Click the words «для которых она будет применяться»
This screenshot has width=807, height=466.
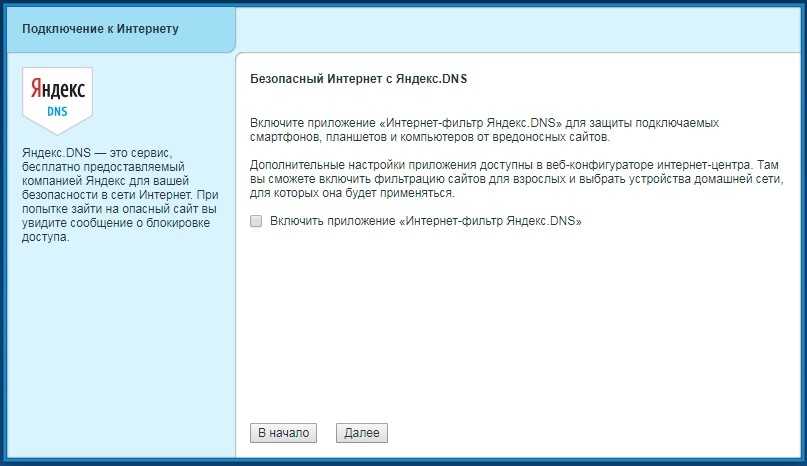[x=352, y=192]
